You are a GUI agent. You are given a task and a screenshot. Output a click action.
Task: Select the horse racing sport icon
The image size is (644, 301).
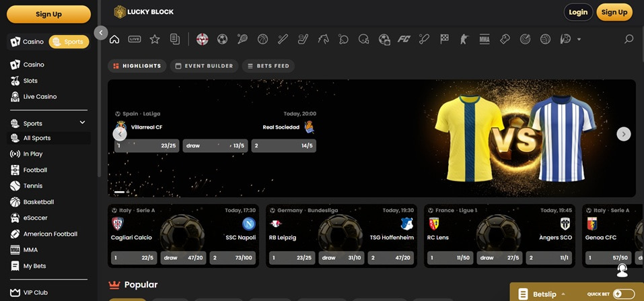(x=323, y=39)
